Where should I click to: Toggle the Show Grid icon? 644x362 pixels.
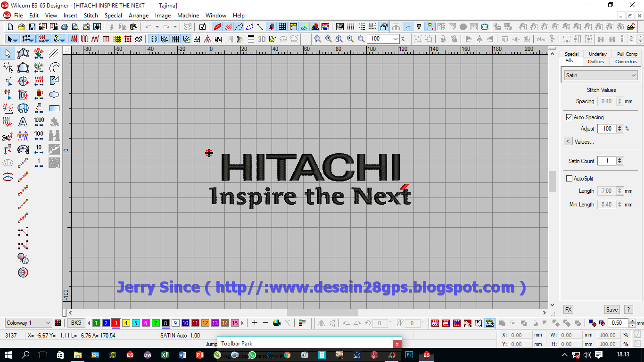tap(282, 27)
